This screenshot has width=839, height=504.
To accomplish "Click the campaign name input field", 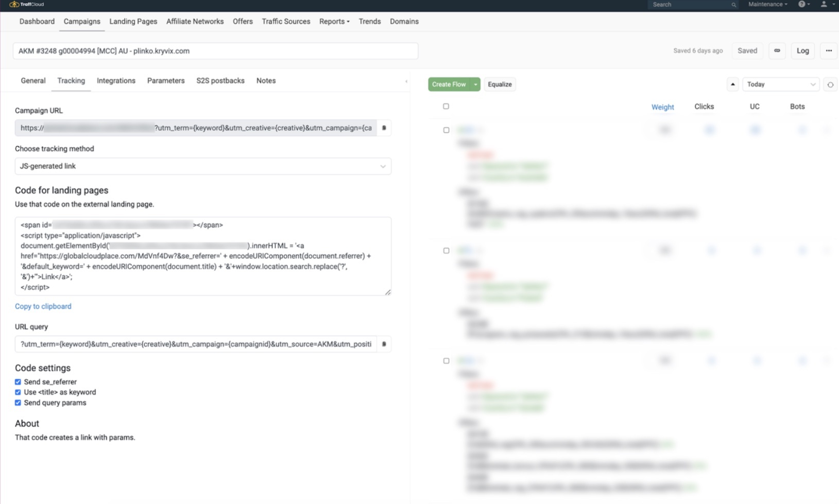I will pos(215,51).
